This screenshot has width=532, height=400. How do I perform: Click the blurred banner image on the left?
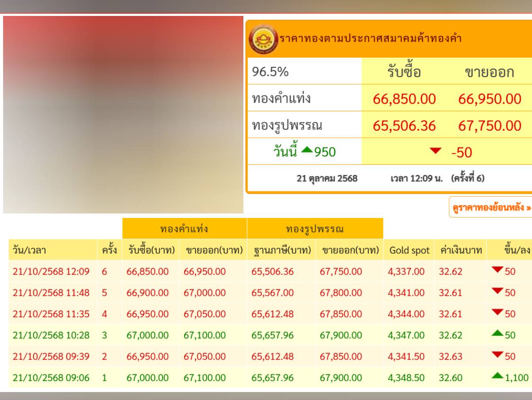pyautogui.click(x=123, y=115)
